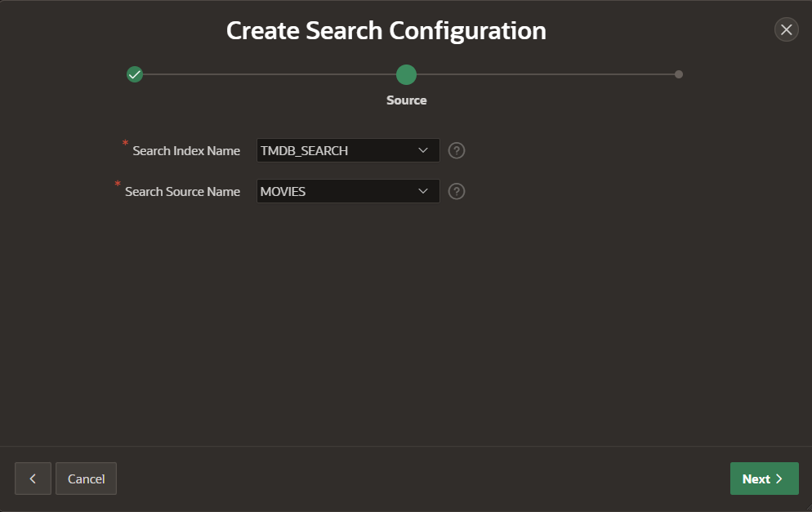Click the final wizard step dot
Viewport: 812px width, 512px height.
[x=678, y=73]
